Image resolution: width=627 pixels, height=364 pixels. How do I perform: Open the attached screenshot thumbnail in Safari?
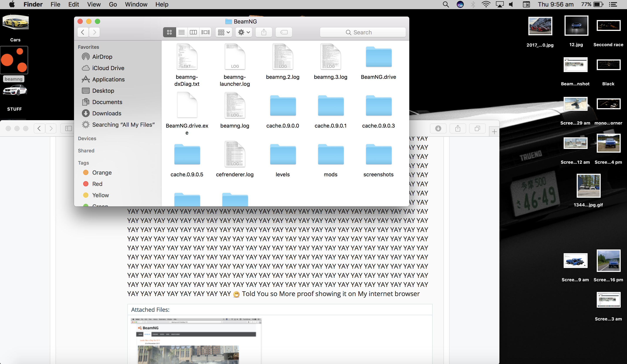(196, 341)
